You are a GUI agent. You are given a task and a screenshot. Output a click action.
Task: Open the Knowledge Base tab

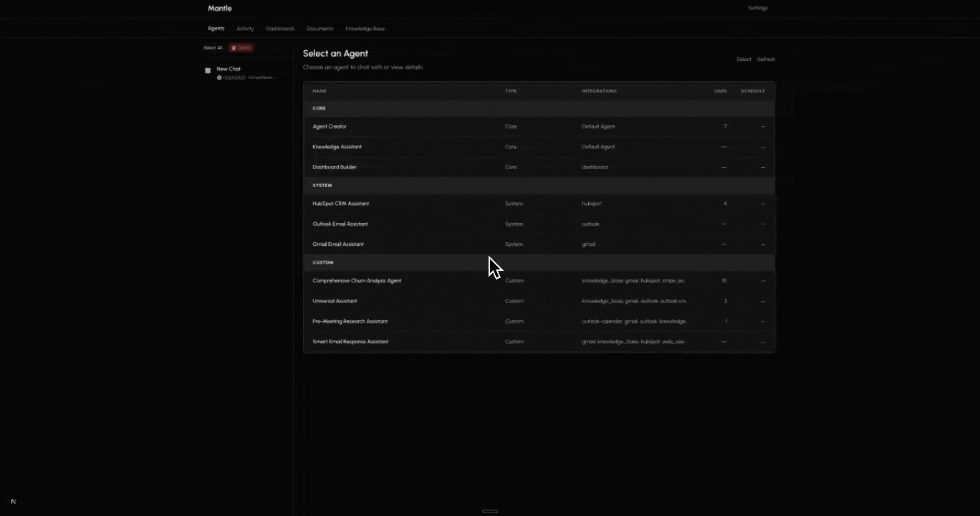pyautogui.click(x=365, y=29)
